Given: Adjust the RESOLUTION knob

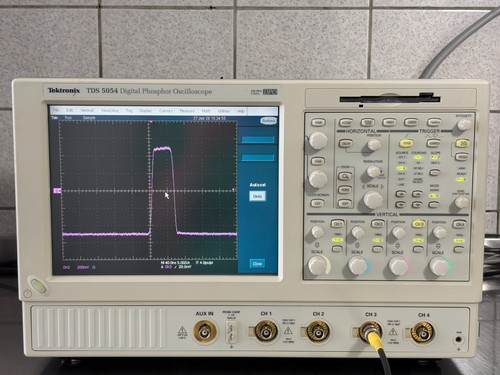Looking at the screenshot, I should [373, 171].
